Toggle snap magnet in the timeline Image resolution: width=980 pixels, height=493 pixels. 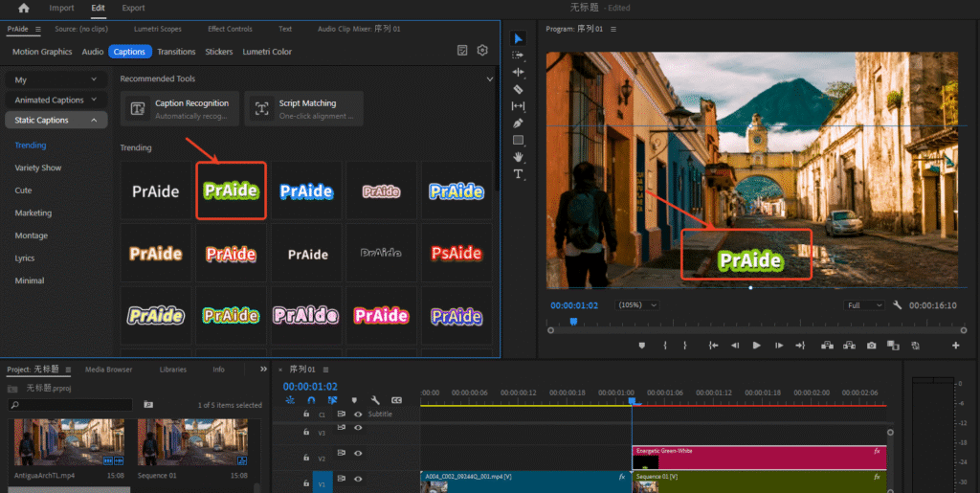311,400
